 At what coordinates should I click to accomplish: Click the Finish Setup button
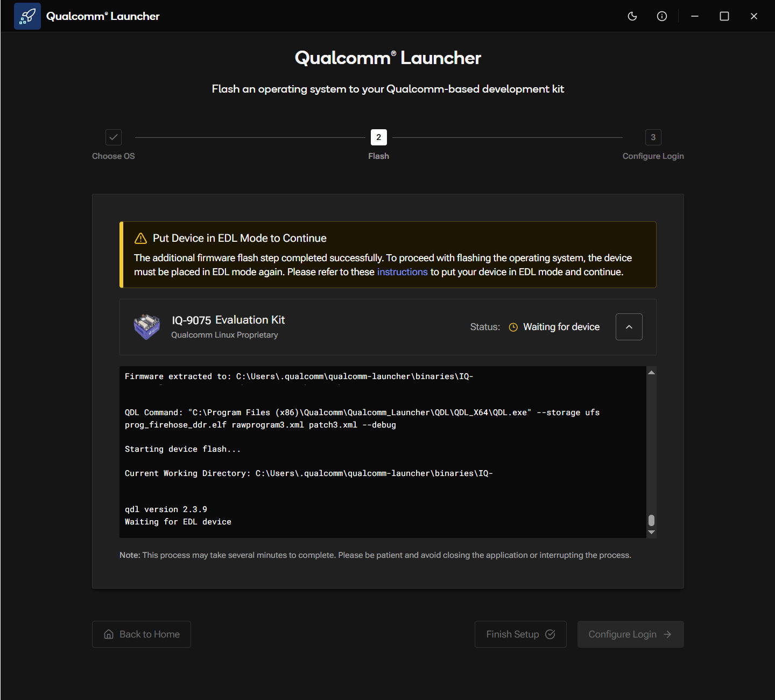coord(520,634)
